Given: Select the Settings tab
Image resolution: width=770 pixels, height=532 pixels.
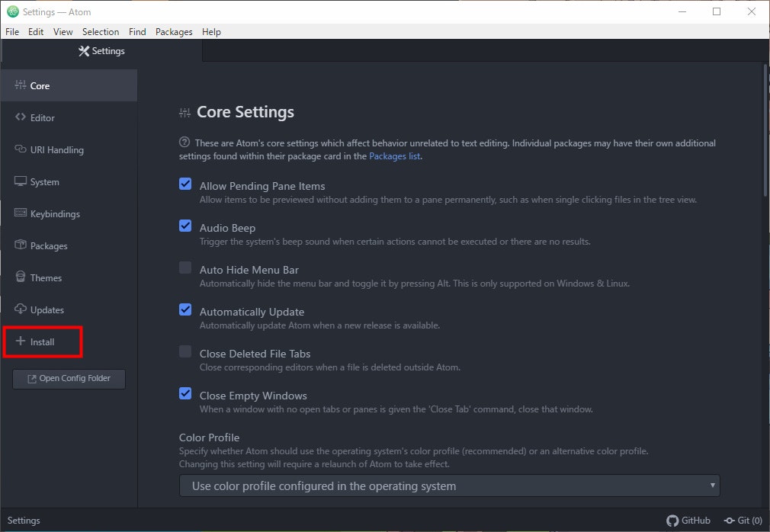Looking at the screenshot, I should tap(101, 51).
